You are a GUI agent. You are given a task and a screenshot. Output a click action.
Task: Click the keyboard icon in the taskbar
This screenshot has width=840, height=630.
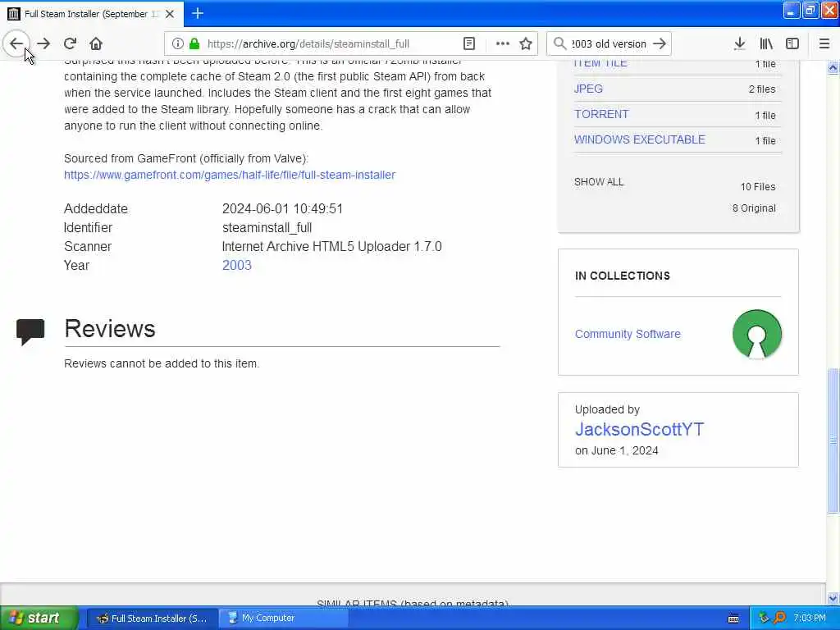click(733, 619)
